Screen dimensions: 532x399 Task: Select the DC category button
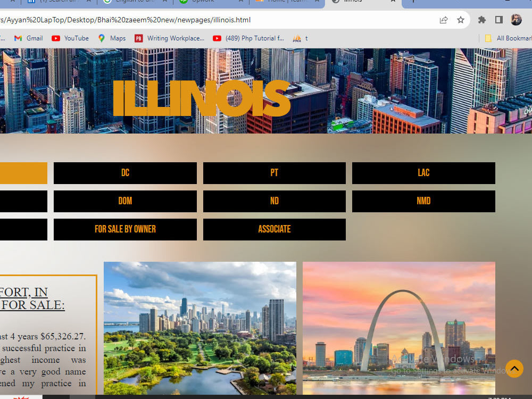125,173
